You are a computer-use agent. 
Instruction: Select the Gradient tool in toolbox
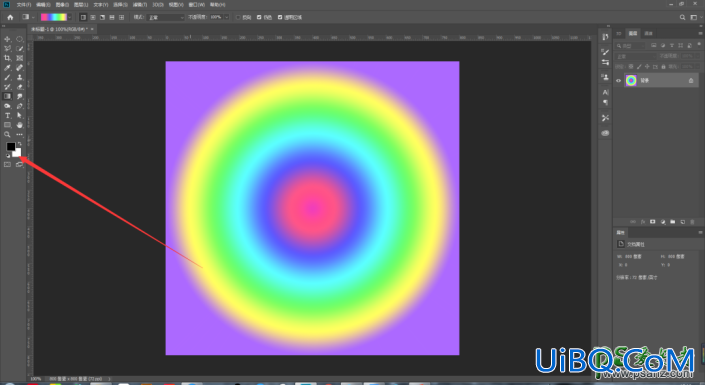pos(7,96)
